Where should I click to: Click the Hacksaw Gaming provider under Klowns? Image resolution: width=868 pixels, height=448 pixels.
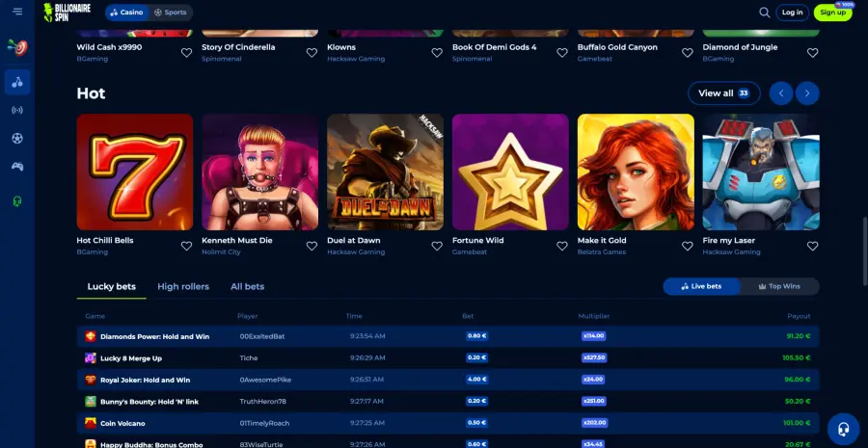click(x=355, y=59)
